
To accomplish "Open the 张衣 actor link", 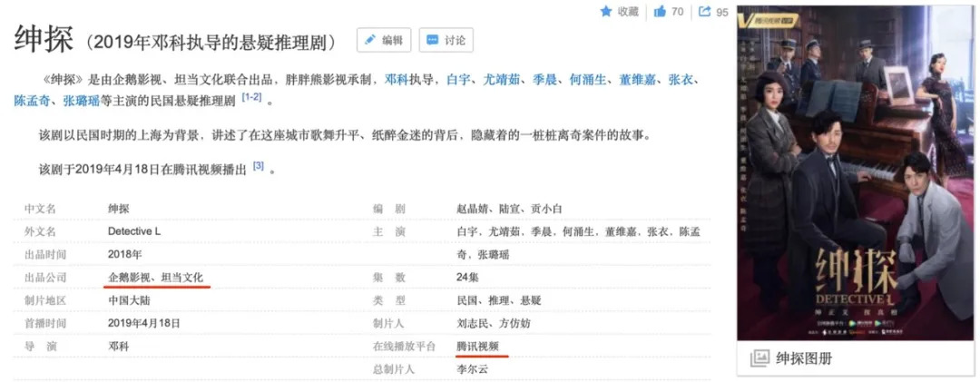I will pyautogui.click(x=681, y=80).
